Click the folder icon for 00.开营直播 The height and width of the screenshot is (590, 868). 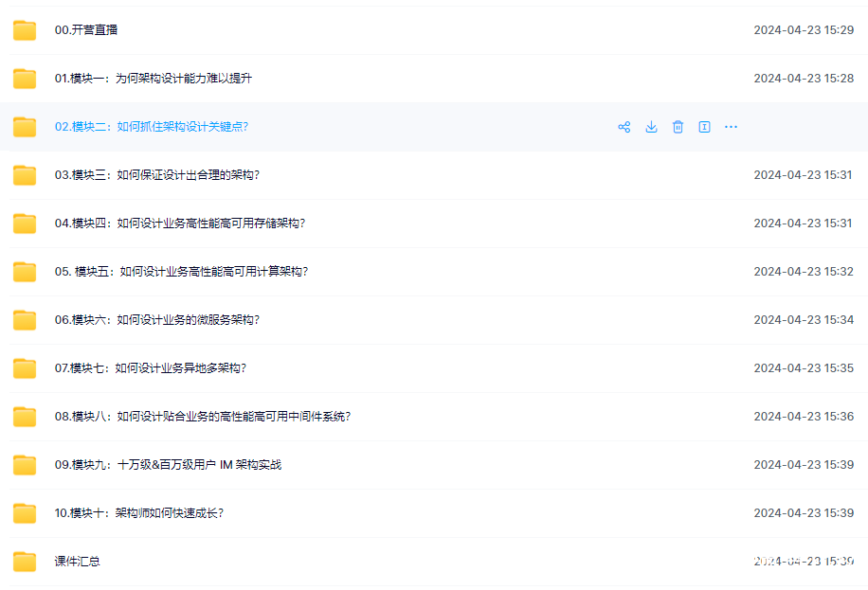point(25,30)
